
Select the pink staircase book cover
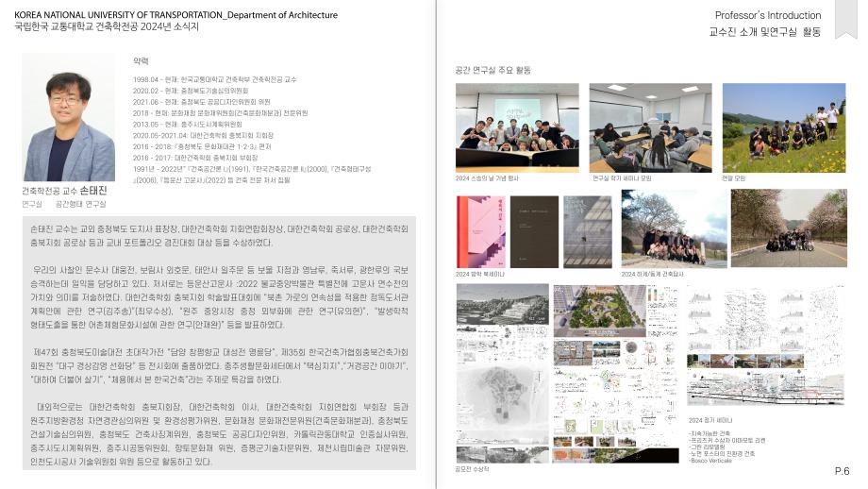(x=480, y=231)
